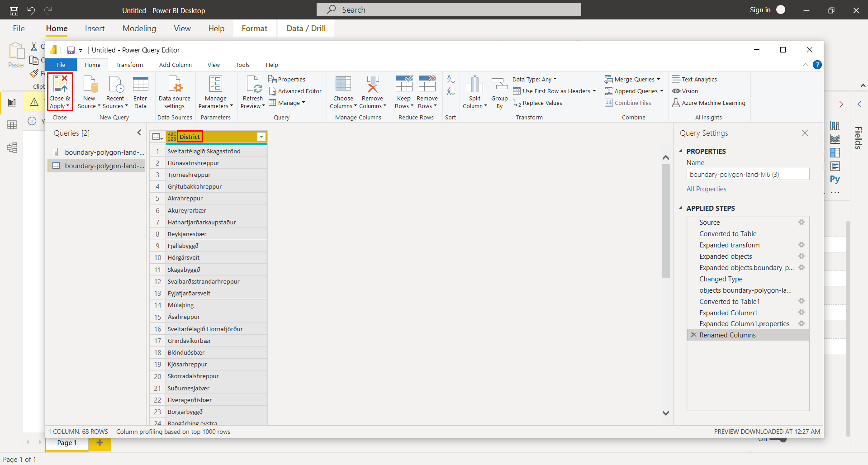
Task: Open Data source settings
Action: [175, 91]
